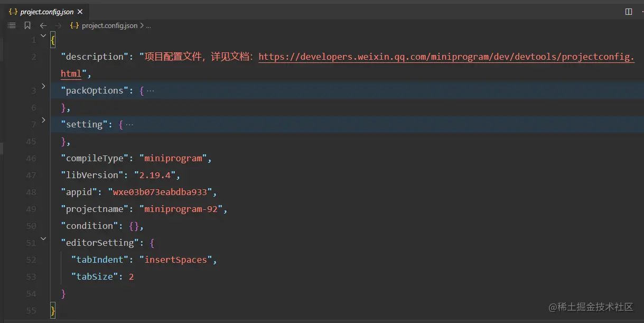This screenshot has height=323, width=644.
Task: Click project.config.json in the breadcrumb path
Action: 109,25
